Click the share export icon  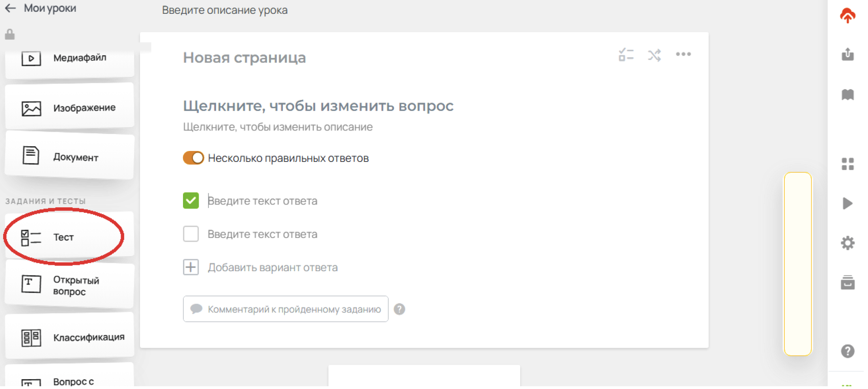pyautogui.click(x=847, y=54)
